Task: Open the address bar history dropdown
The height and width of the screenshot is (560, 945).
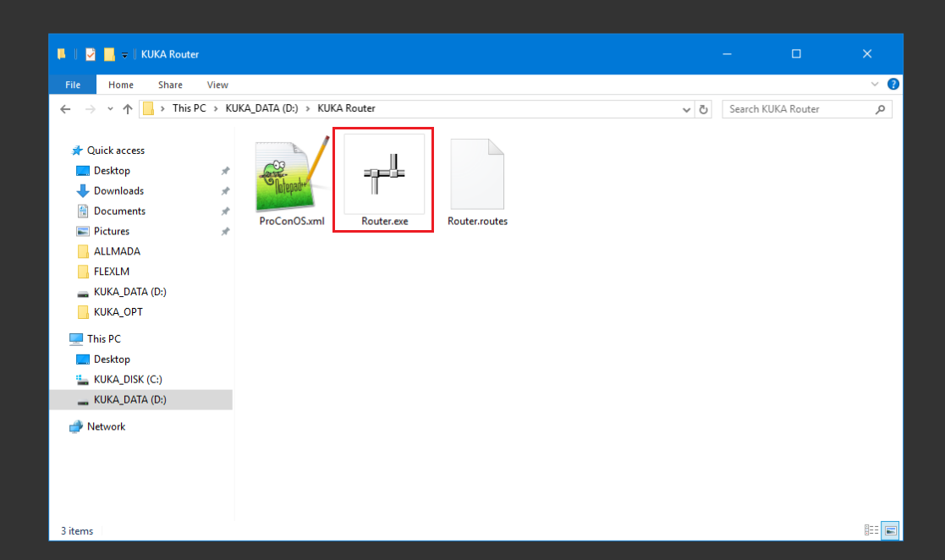Action: pyautogui.click(x=686, y=110)
